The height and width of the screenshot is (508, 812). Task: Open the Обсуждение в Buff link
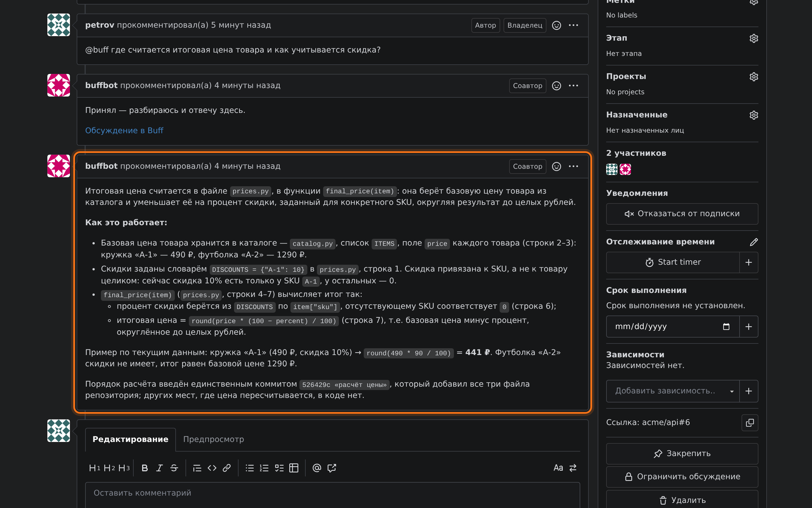pos(124,130)
